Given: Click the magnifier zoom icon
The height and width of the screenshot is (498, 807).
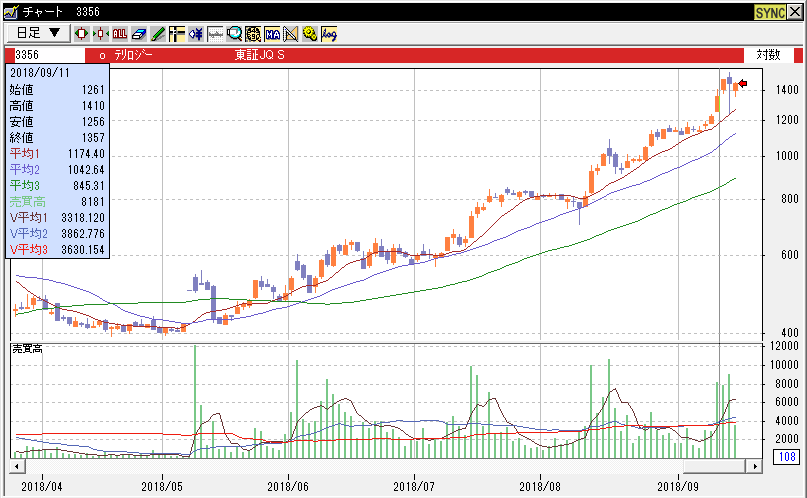Looking at the screenshot, I should [x=234, y=33].
